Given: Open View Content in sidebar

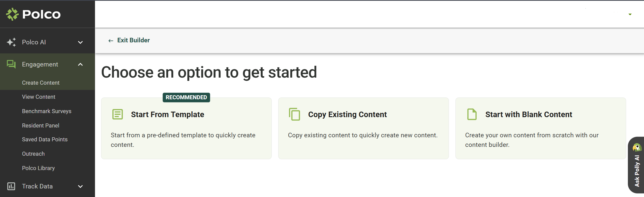Looking at the screenshot, I should (39, 97).
